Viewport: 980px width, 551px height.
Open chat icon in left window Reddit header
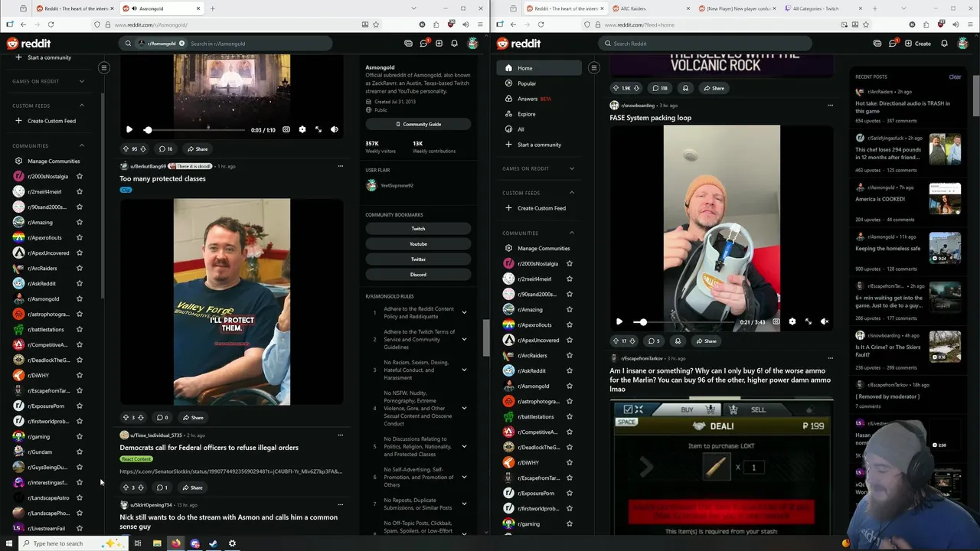(x=423, y=44)
